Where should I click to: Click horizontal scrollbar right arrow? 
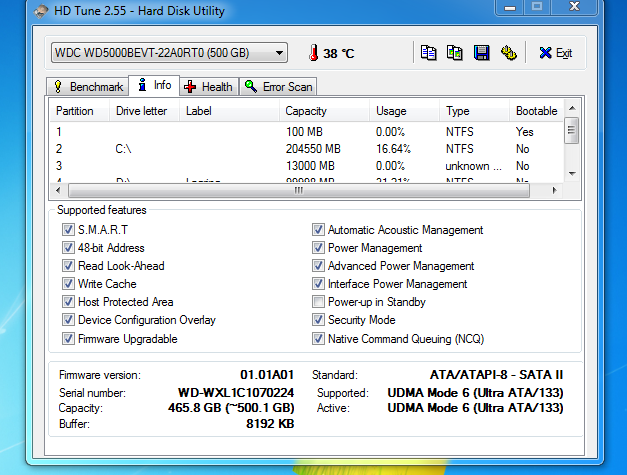[554, 190]
